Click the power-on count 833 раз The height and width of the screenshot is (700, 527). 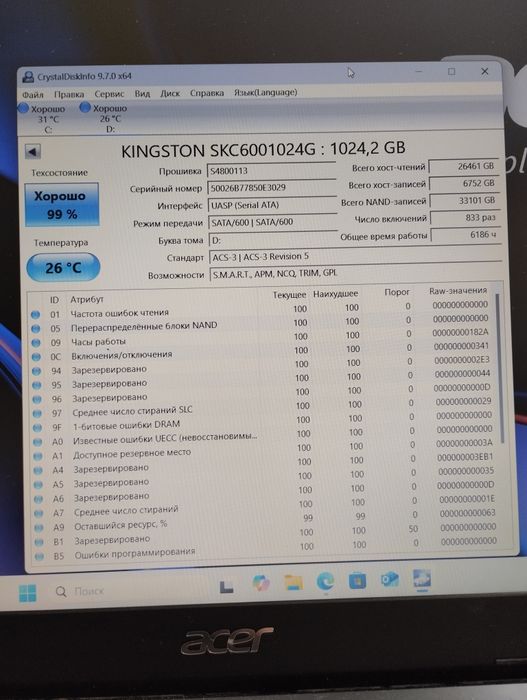[x=464, y=218]
